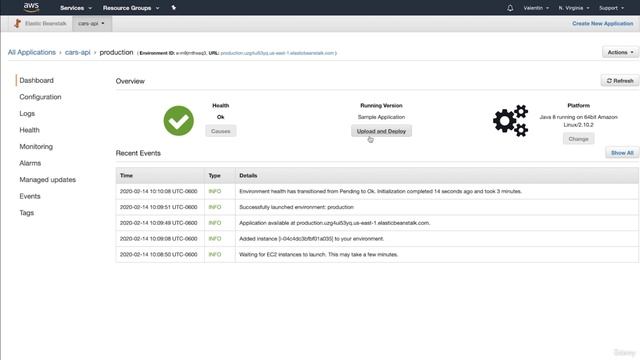The width and height of the screenshot is (640, 360).
Task: Click the 'Waiting for EC2 instances' event detail
Action: (318, 254)
